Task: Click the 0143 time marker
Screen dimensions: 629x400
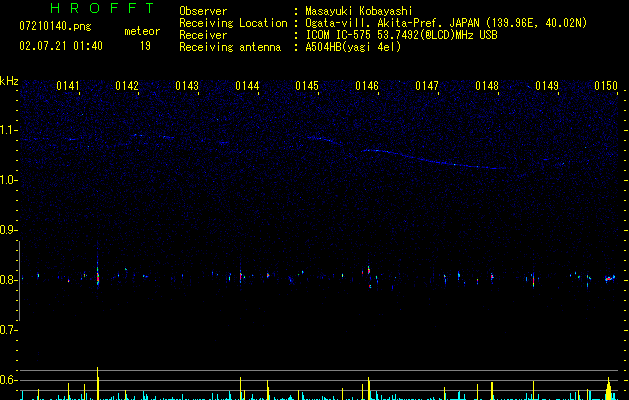Action: [187, 86]
